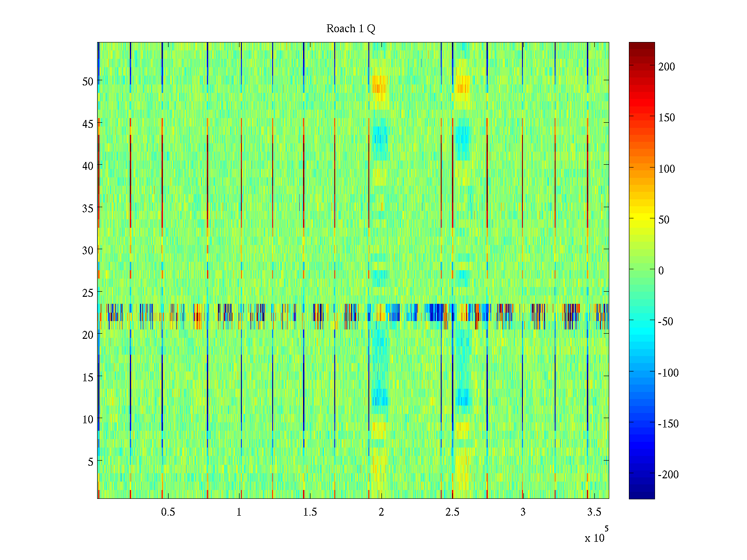Select the x-axis tick label 2.5
Viewport: 747px width, 560px height.
click(x=452, y=512)
